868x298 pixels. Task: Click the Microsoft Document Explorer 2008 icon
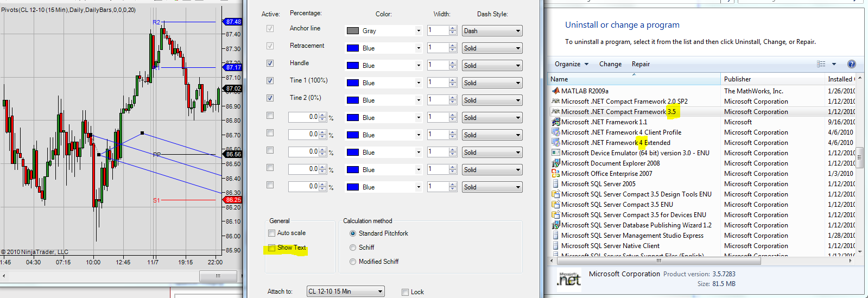pos(555,163)
